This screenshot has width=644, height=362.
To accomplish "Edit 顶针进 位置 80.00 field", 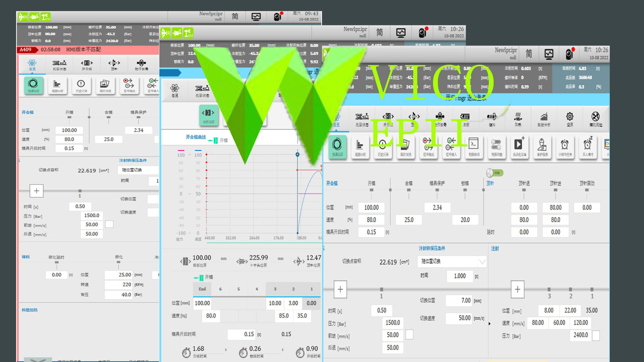I will (555, 207).
